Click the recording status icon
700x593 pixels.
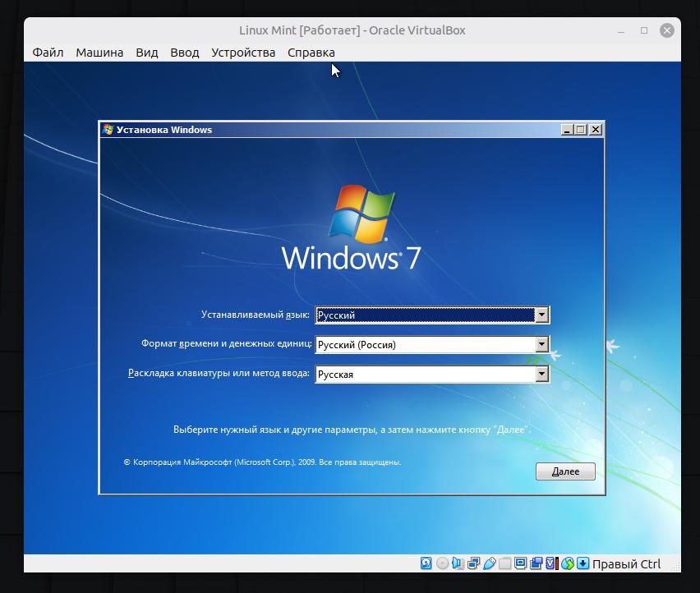click(x=536, y=563)
